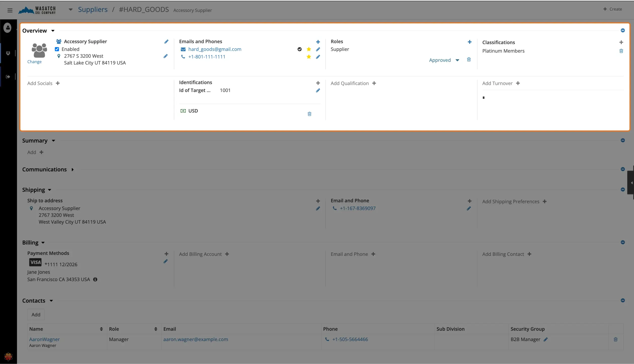
Task: Delete the Supplier role
Action: (469, 60)
